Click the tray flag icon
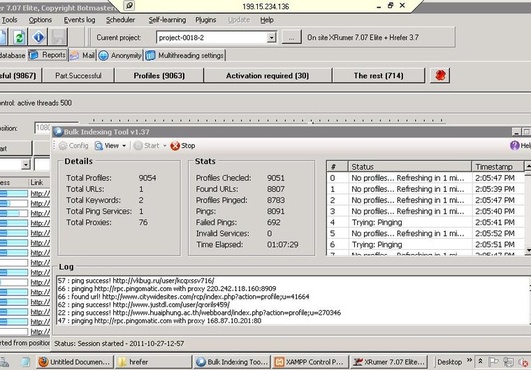 pos(494,362)
